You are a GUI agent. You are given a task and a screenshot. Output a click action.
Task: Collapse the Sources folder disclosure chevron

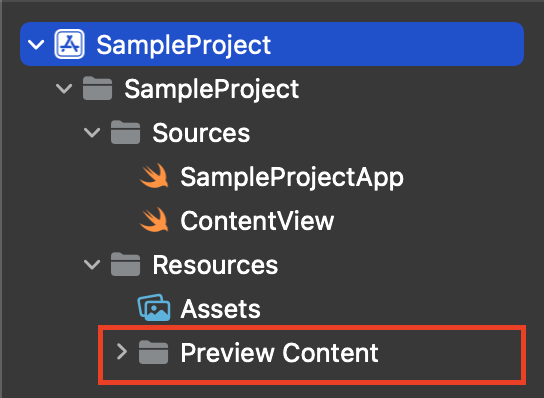pyautogui.click(x=92, y=133)
